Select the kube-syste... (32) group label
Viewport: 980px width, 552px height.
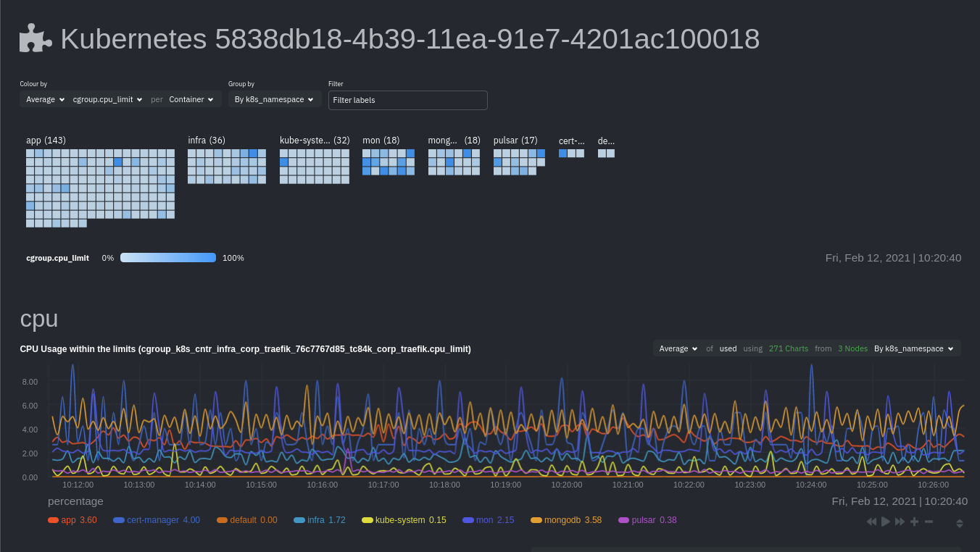(315, 141)
